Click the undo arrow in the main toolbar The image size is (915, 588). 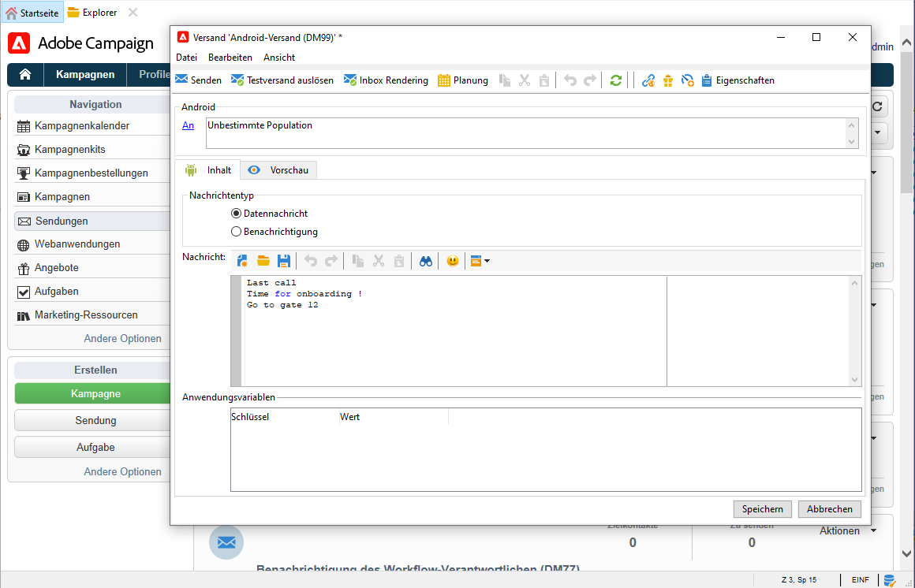tap(570, 80)
